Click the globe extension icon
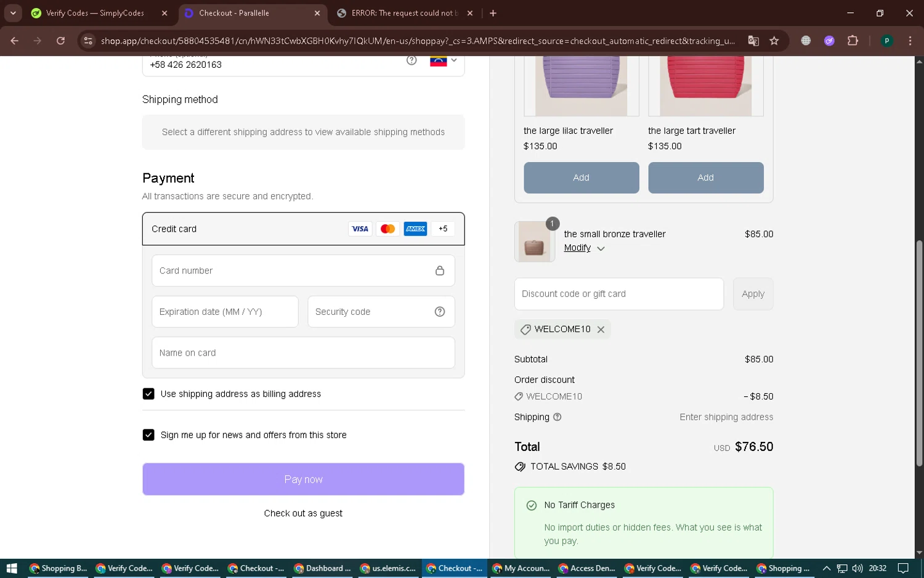The width and height of the screenshot is (924, 578). pyautogui.click(x=806, y=41)
